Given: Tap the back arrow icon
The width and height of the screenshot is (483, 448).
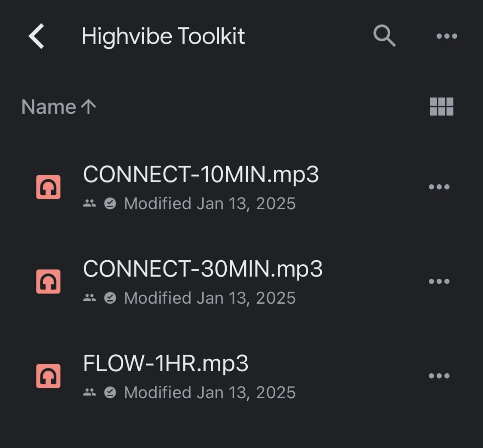Looking at the screenshot, I should [37, 36].
